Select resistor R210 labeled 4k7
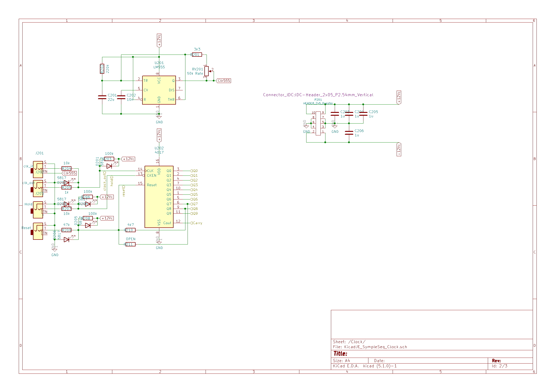555x392 pixels. coord(130,230)
